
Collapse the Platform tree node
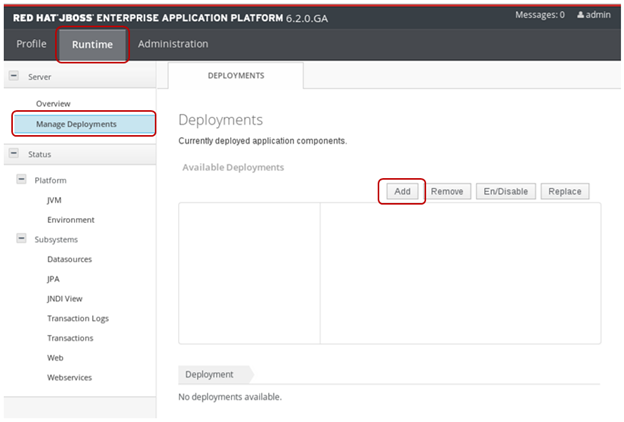point(23,181)
